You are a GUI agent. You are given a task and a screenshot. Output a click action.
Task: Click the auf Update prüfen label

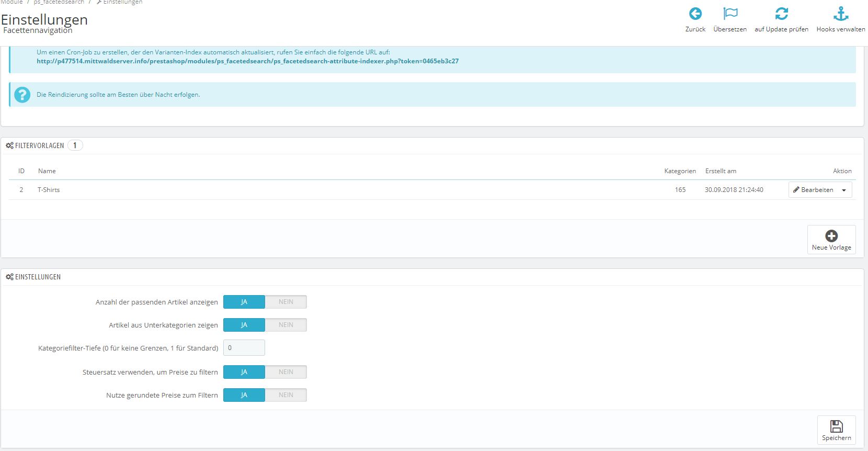[x=781, y=29]
